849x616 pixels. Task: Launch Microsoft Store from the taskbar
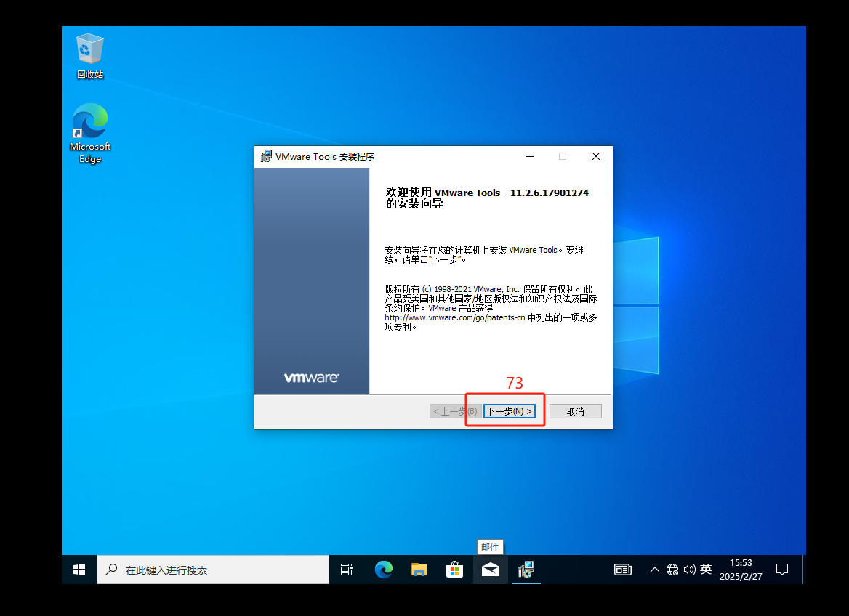click(x=454, y=570)
